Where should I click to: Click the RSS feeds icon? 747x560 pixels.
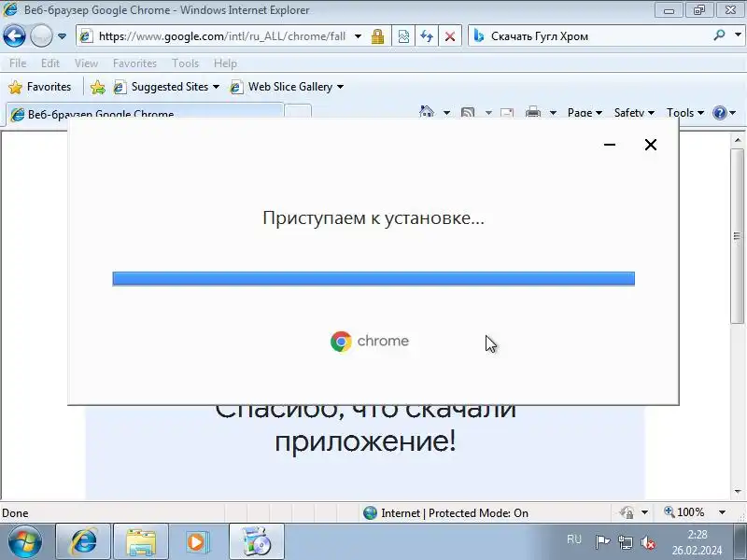click(x=468, y=113)
